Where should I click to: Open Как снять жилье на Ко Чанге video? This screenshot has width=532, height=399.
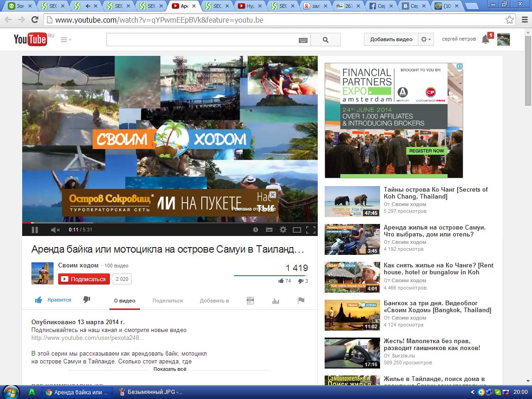click(x=438, y=269)
